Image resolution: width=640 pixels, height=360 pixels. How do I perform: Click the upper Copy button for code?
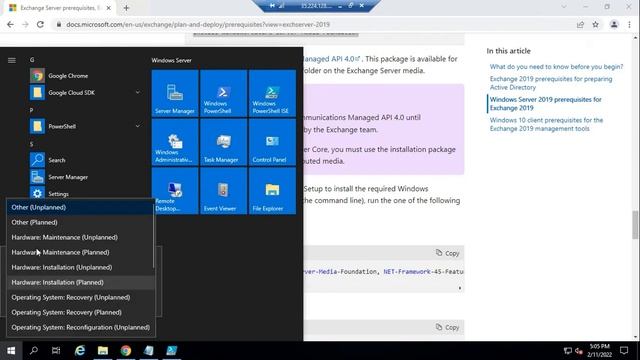point(447,253)
